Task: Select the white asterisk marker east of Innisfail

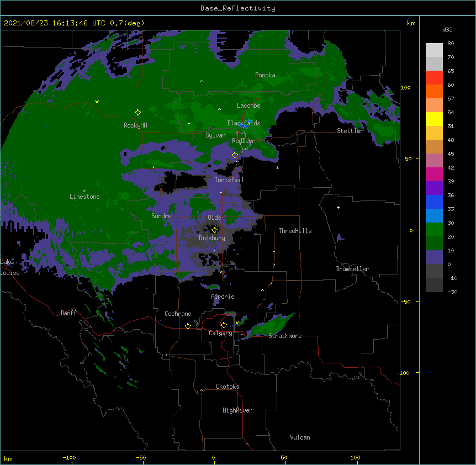Action: coord(277,167)
